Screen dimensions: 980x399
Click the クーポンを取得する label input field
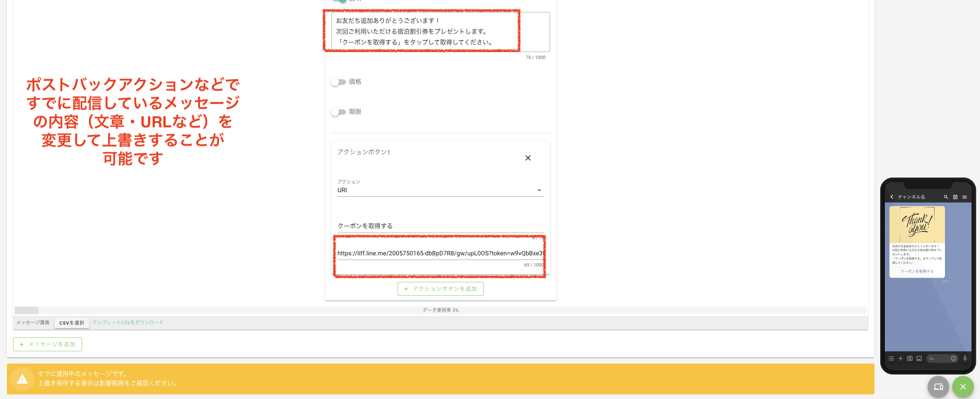click(x=440, y=226)
